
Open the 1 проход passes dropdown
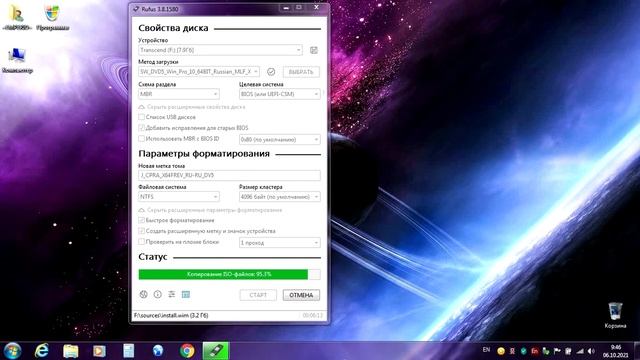(x=280, y=243)
